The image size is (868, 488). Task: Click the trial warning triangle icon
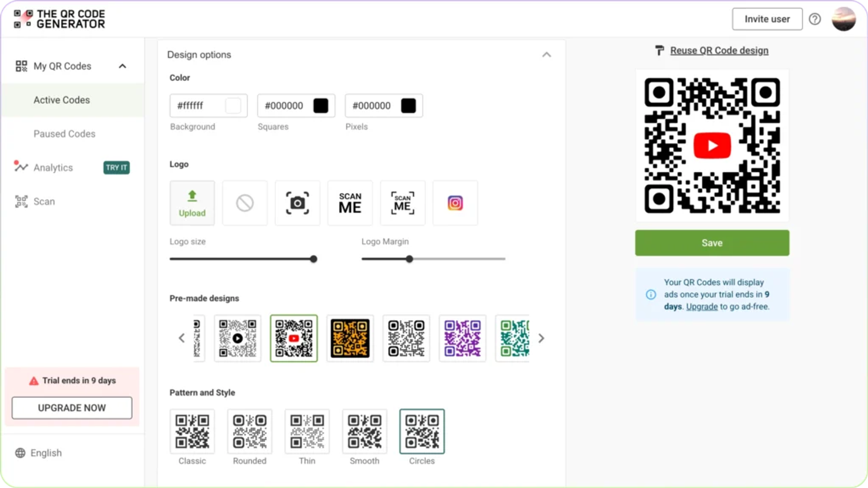[33, 381]
